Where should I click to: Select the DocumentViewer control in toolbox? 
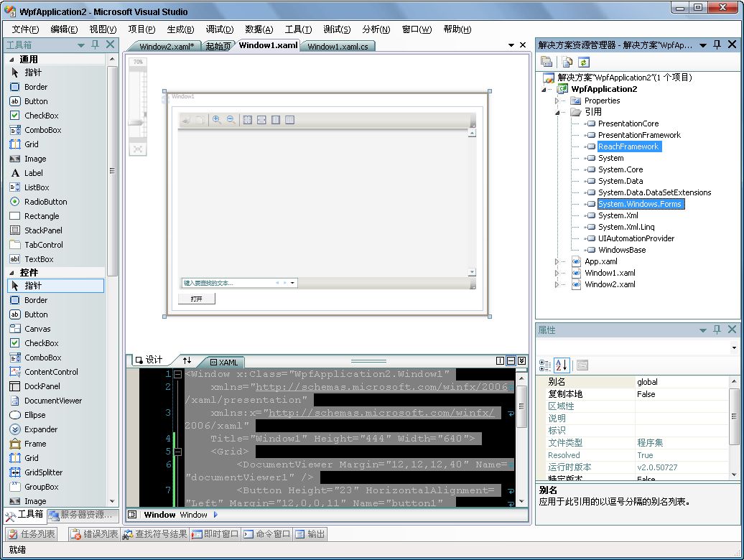pos(52,401)
